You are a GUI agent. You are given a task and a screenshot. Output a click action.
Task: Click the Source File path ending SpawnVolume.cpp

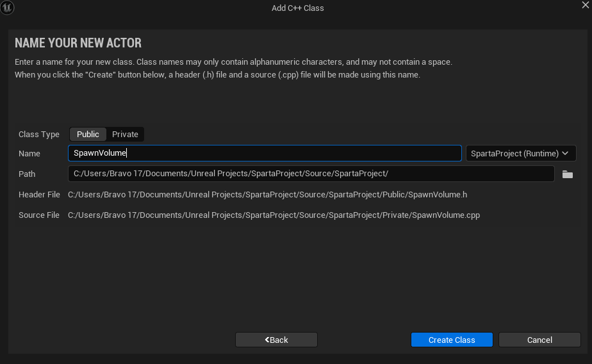coord(274,215)
